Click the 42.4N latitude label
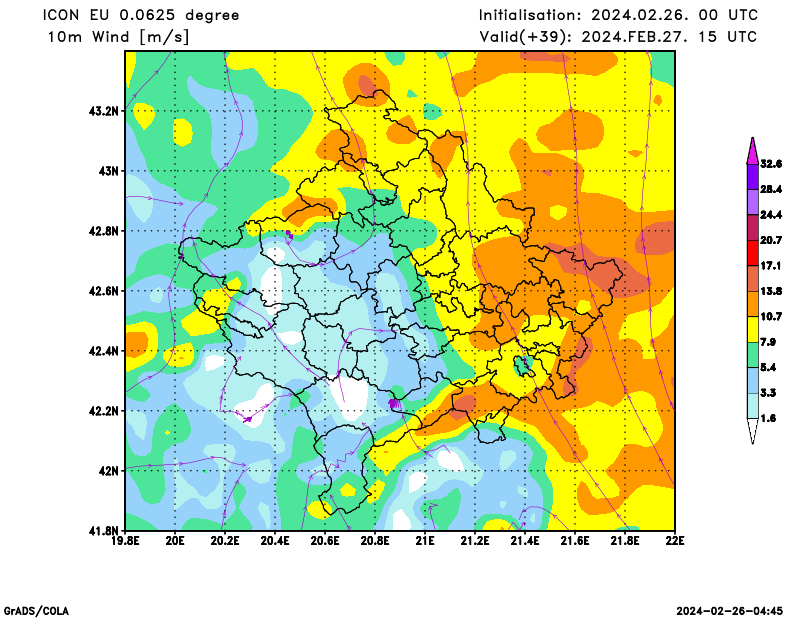Screen dimensions: 800x618 [104, 351]
